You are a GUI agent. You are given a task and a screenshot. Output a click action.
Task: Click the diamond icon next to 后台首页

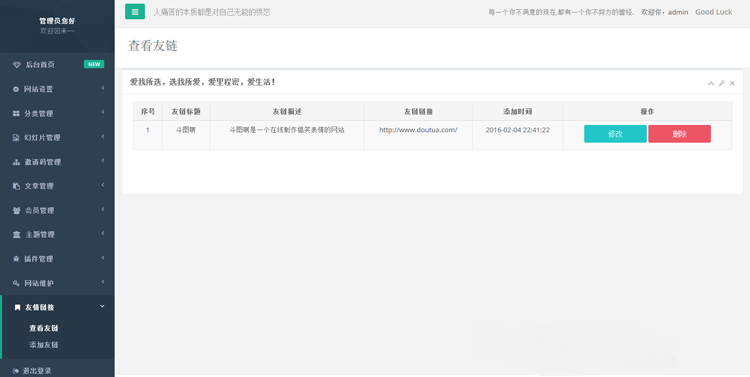click(x=17, y=65)
